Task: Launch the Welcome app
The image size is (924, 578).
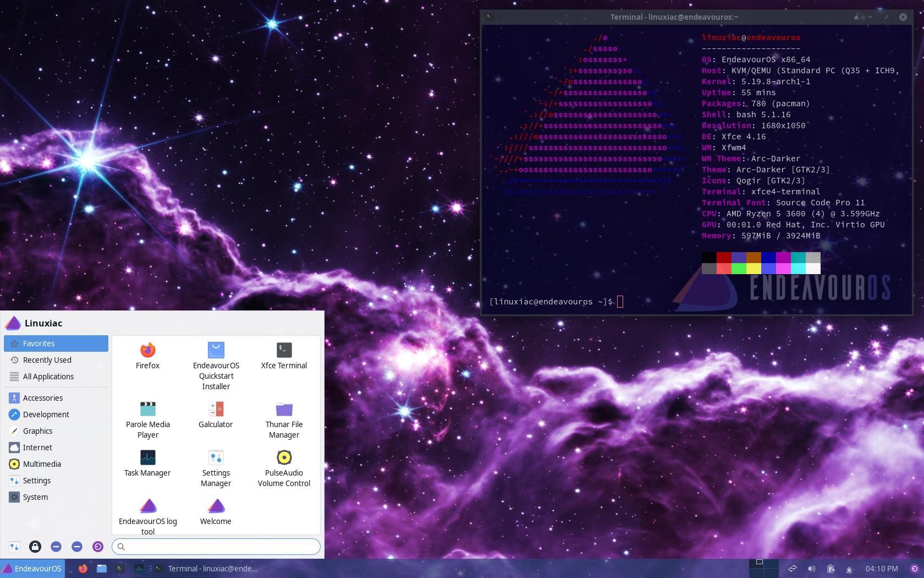Action: [216, 512]
